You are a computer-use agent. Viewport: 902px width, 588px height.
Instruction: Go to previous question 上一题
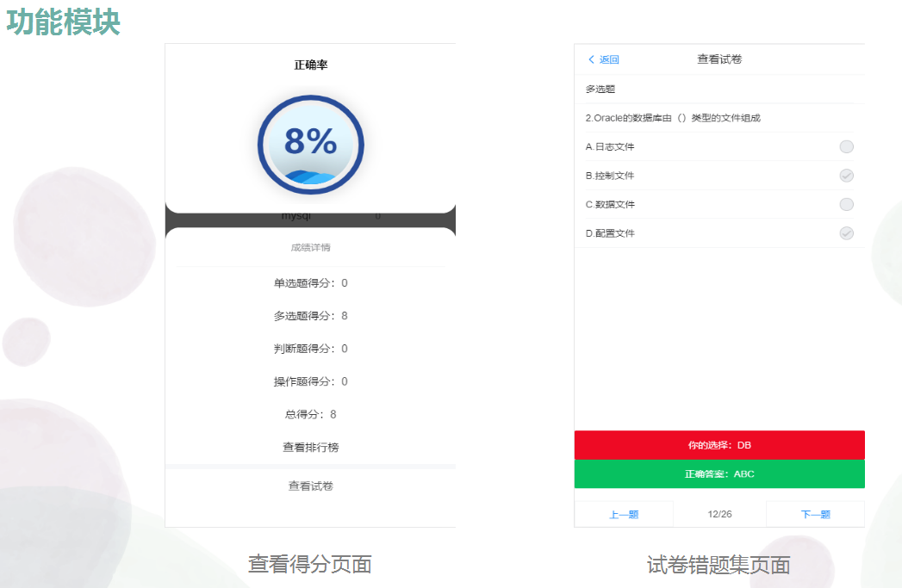[624, 515]
